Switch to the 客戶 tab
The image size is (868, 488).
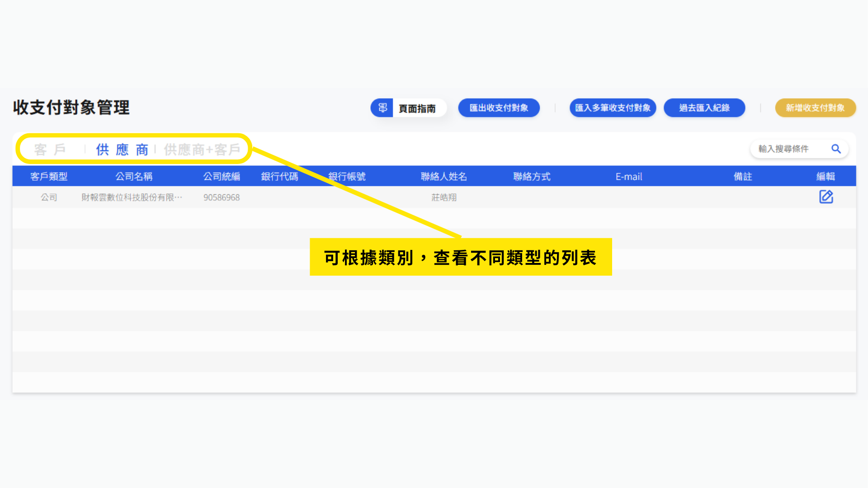click(x=50, y=150)
